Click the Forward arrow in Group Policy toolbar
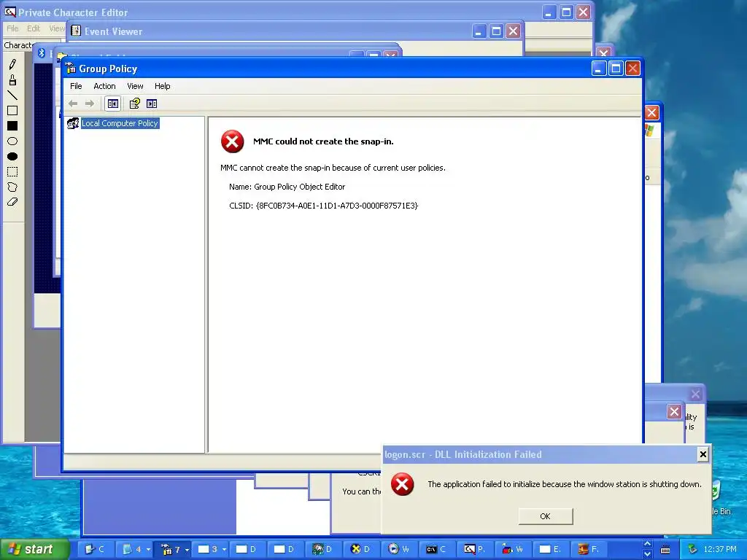This screenshot has height=560, width=747. [x=89, y=104]
